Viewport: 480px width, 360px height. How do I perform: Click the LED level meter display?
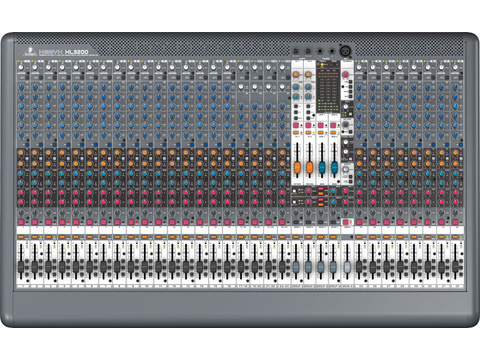(x=327, y=87)
